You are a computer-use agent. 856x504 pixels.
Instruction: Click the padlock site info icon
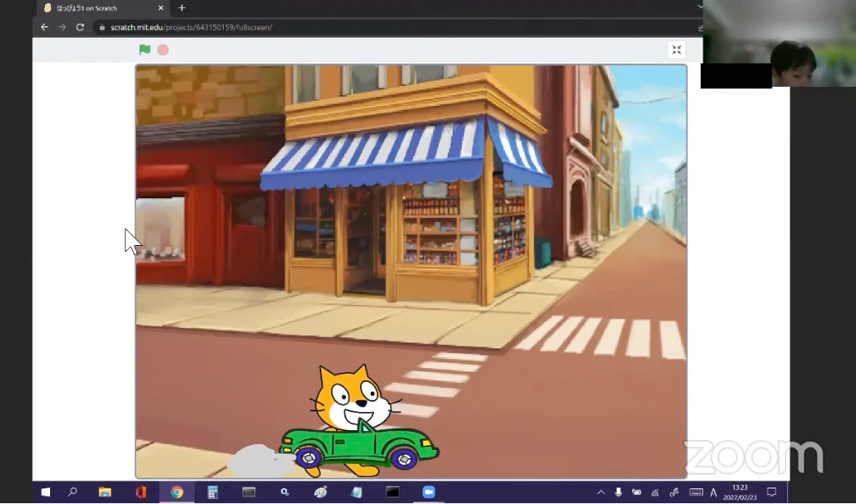(102, 27)
